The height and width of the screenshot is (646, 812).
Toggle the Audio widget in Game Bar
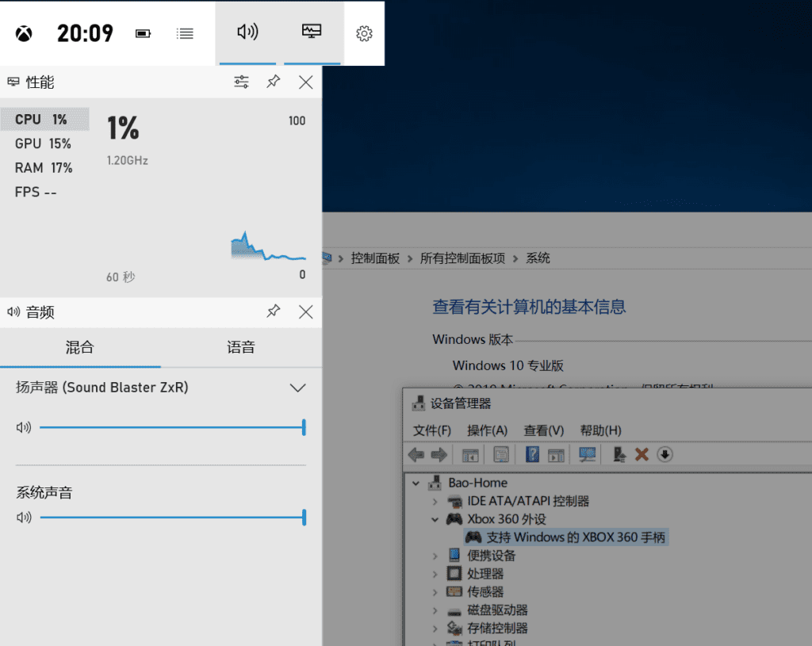click(247, 32)
